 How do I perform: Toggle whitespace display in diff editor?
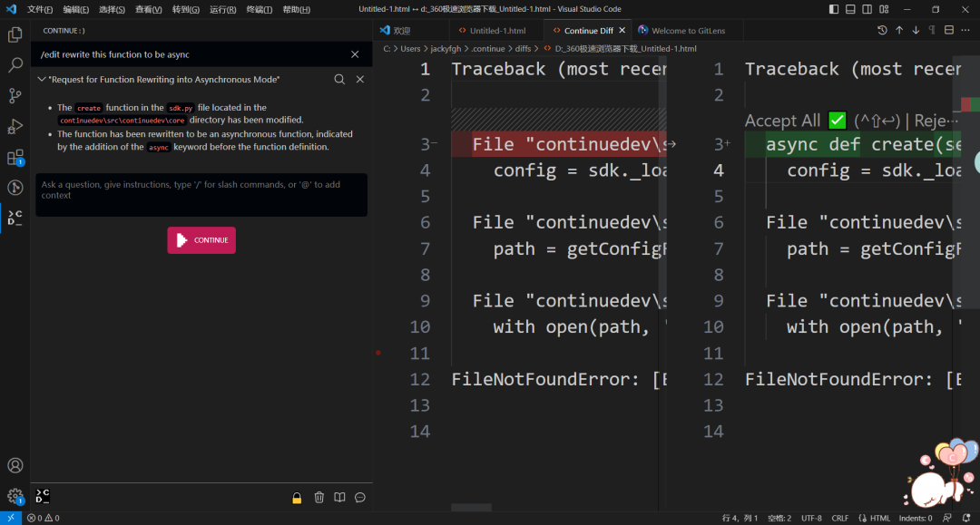(932, 30)
